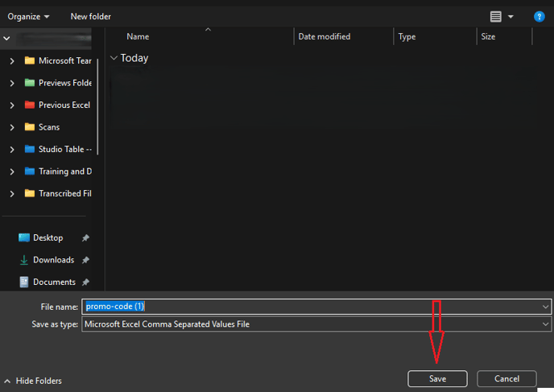Open the File name history dropdown arrow

click(546, 307)
